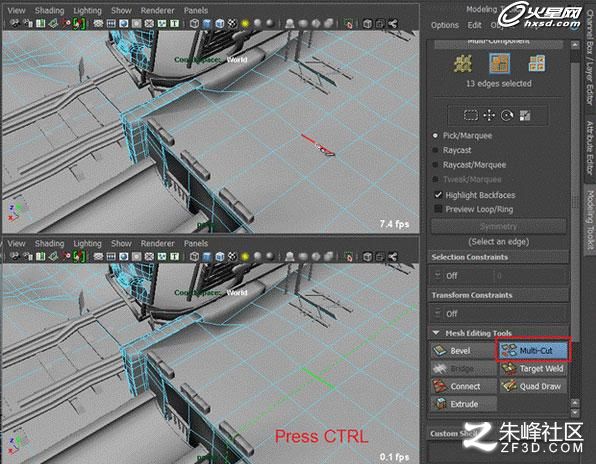596x464 pixels.
Task: Click the face selection mode icon
Action: coord(537,63)
